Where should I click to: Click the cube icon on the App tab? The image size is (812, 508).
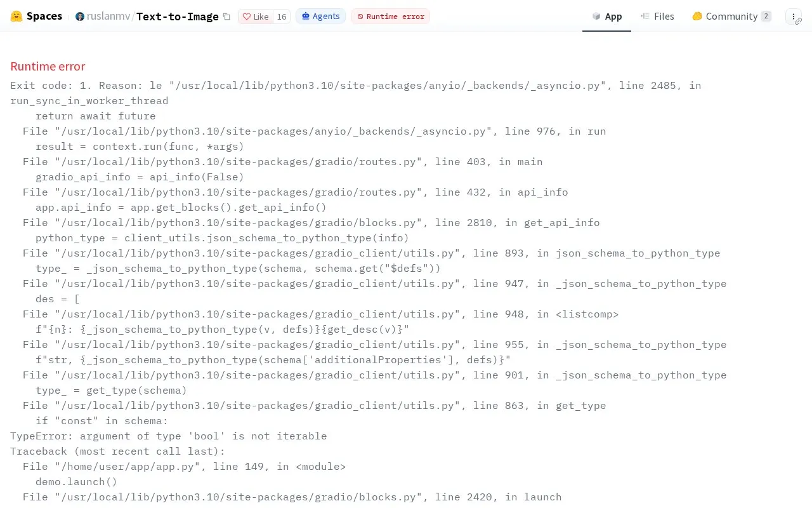click(x=596, y=17)
